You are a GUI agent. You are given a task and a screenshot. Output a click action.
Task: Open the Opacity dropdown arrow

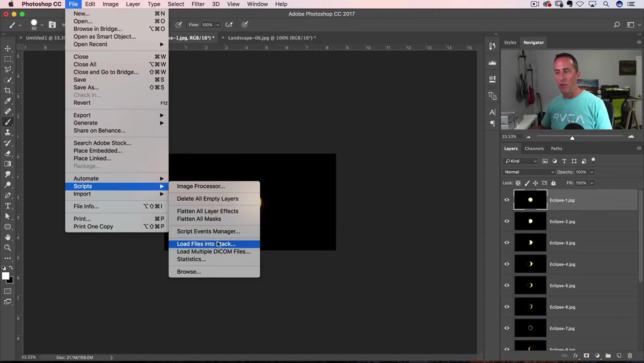[x=592, y=172]
